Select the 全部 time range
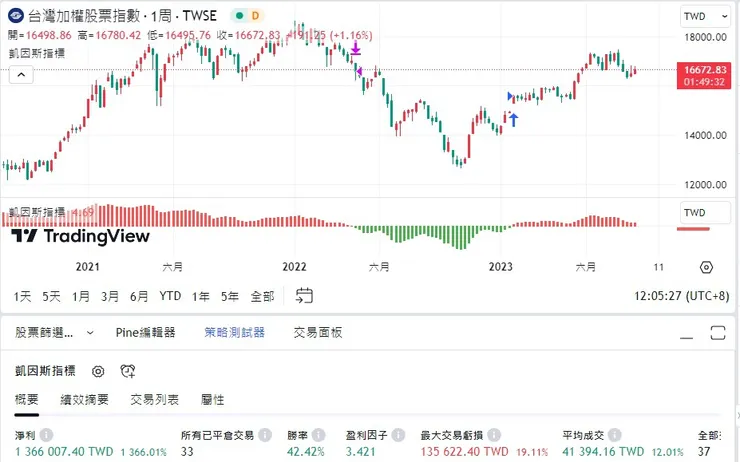The image size is (740, 462). point(262,296)
